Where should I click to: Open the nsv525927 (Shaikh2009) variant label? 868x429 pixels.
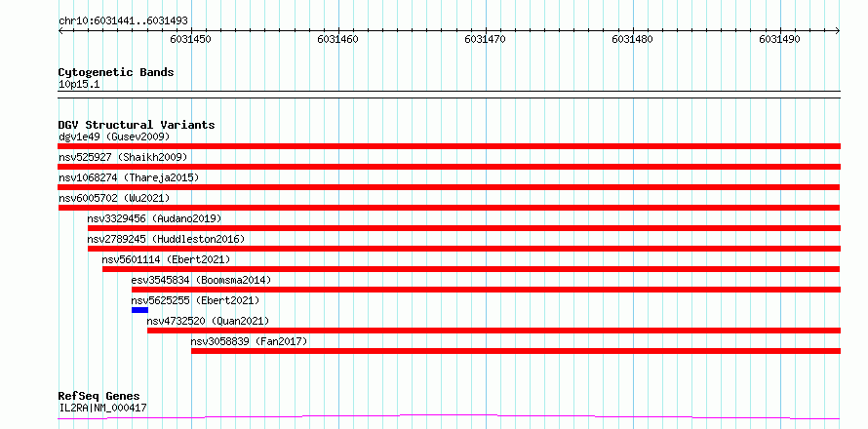click(123, 157)
